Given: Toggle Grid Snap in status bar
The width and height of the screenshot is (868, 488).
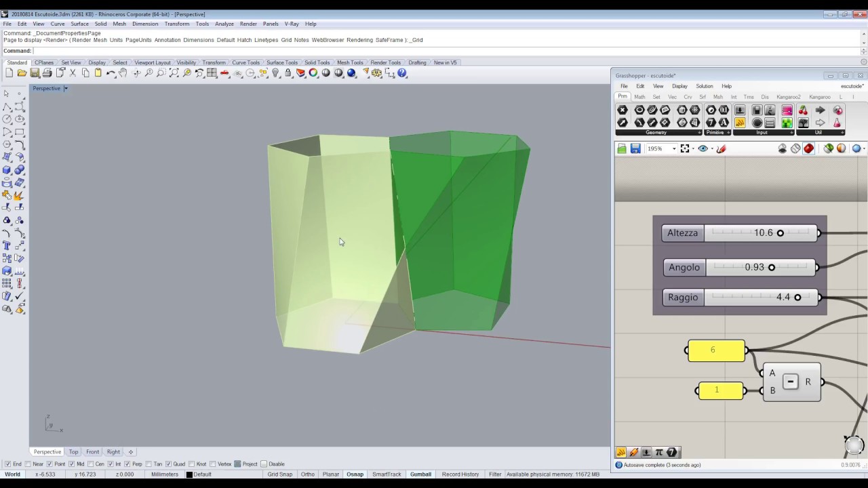Looking at the screenshot, I should 279,474.
